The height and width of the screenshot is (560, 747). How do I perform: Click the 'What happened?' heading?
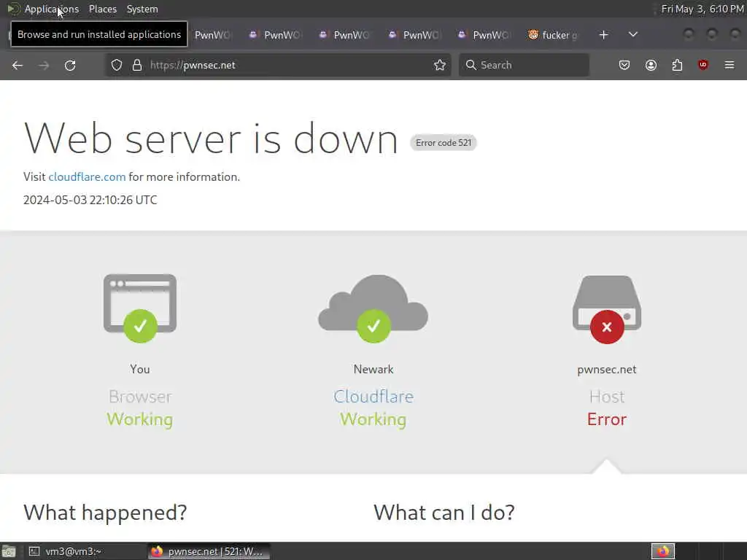coord(105,513)
